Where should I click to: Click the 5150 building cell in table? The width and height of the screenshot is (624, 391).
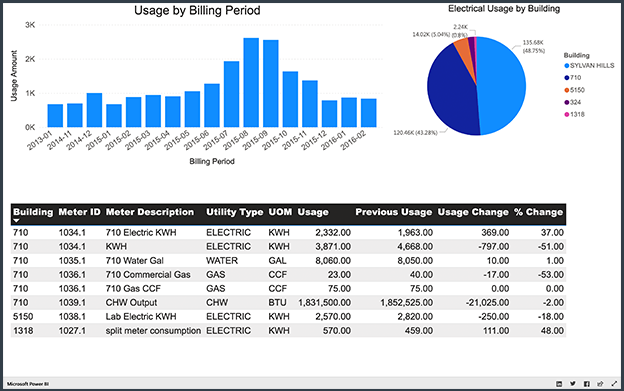[x=23, y=317]
